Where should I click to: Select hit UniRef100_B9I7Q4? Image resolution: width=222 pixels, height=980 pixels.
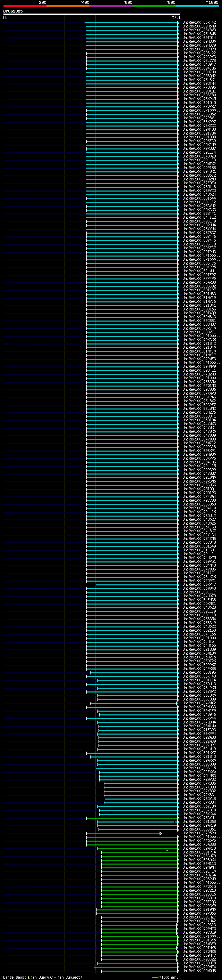coord(199,133)
